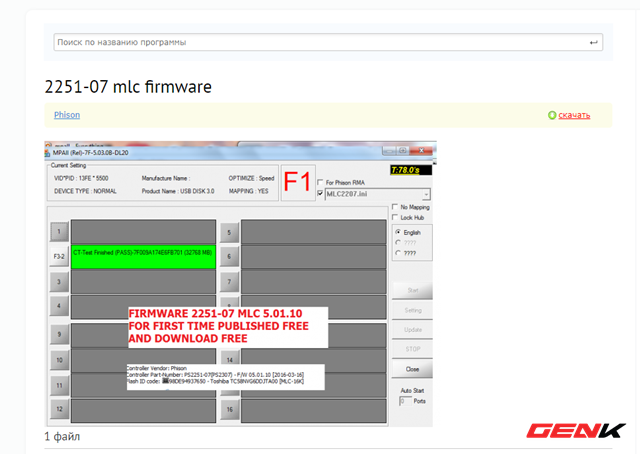Click the red FIRMWARE 2251-07 MLC 5.01.10 caption
The image size is (640, 454).
click(216, 314)
